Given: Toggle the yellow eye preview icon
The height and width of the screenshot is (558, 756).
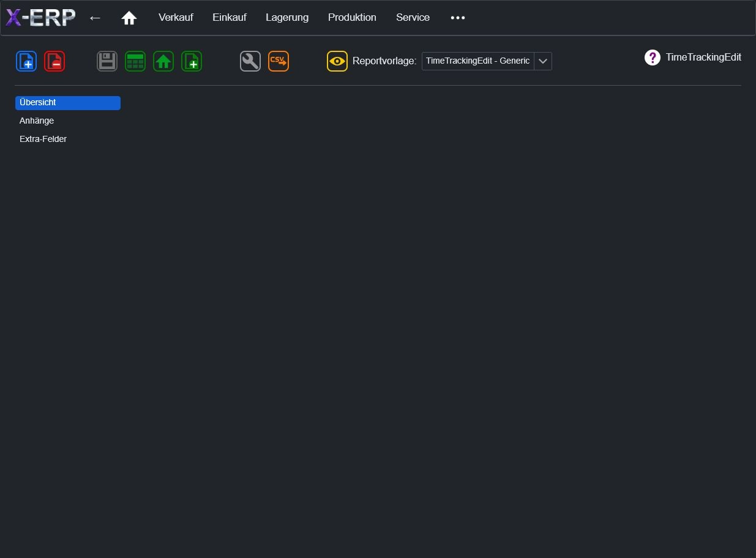Looking at the screenshot, I should pyautogui.click(x=337, y=61).
